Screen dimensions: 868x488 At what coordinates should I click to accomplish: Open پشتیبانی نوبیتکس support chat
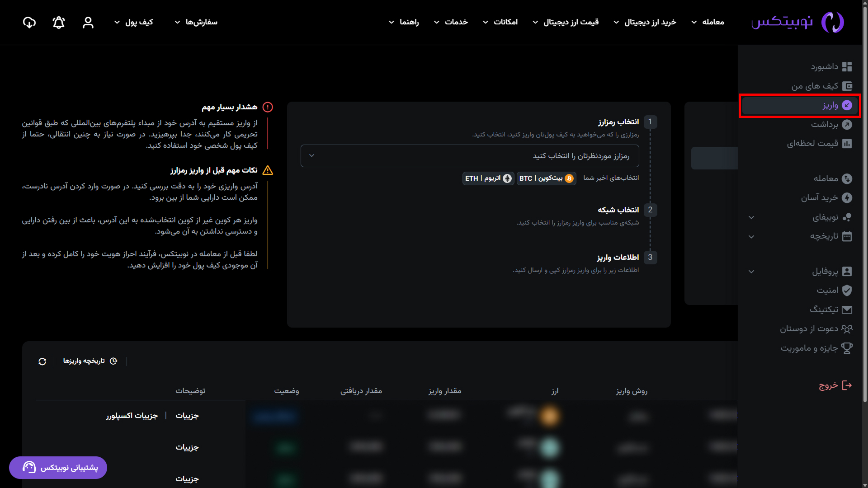tap(58, 467)
